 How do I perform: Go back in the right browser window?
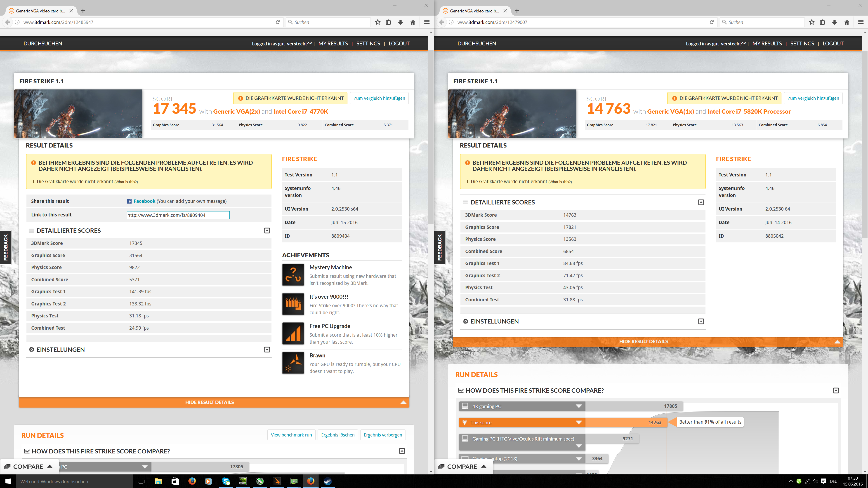pos(441,22)
